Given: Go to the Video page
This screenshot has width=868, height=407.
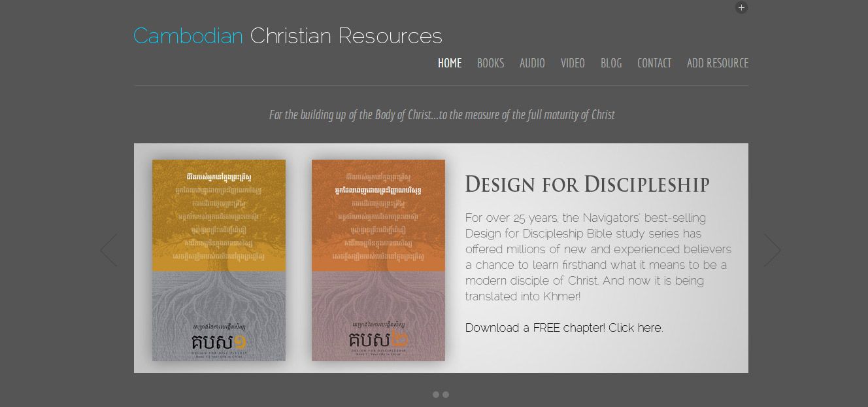Looking at the screenshot, I should click(x=573, y=63).
